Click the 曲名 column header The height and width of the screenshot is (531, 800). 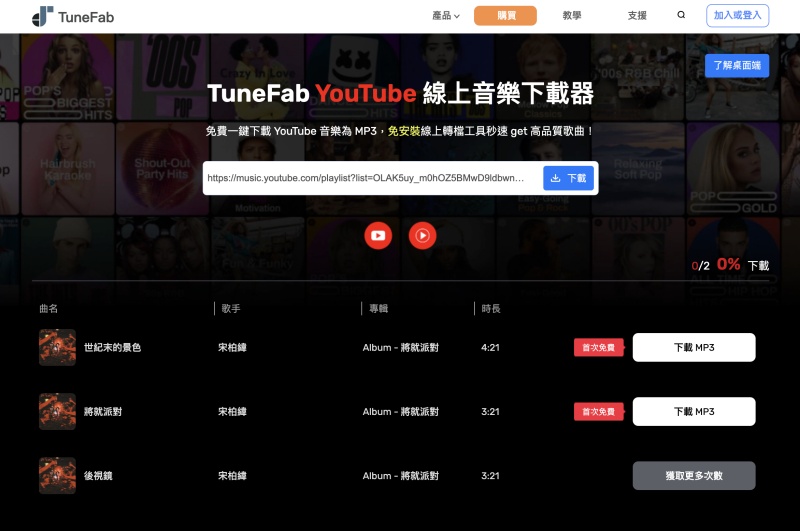point(48,309)
